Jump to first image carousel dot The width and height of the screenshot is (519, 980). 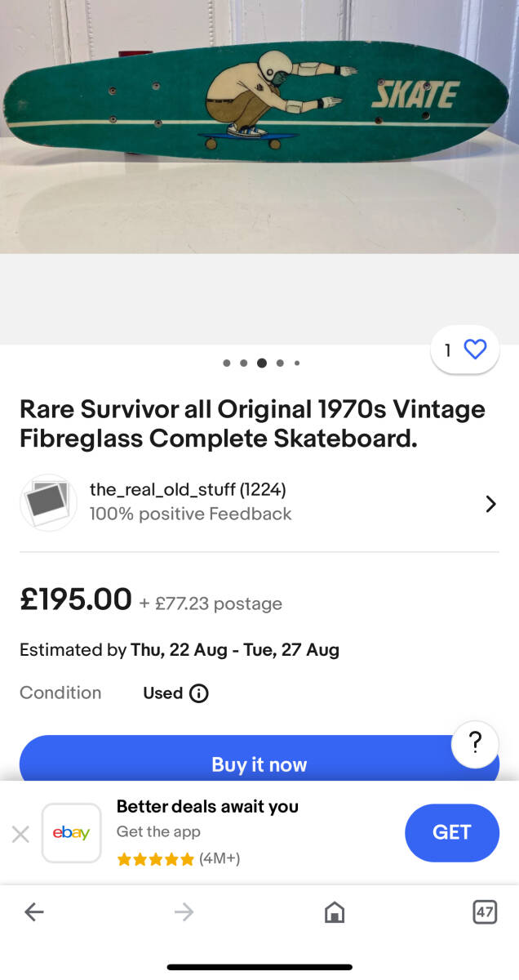click(x=226, y=363)
